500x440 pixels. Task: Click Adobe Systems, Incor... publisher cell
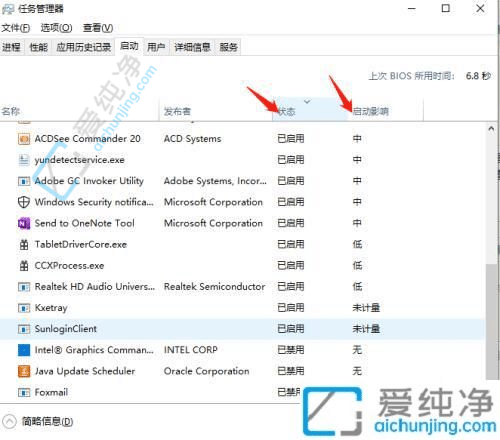coord(215,181)
